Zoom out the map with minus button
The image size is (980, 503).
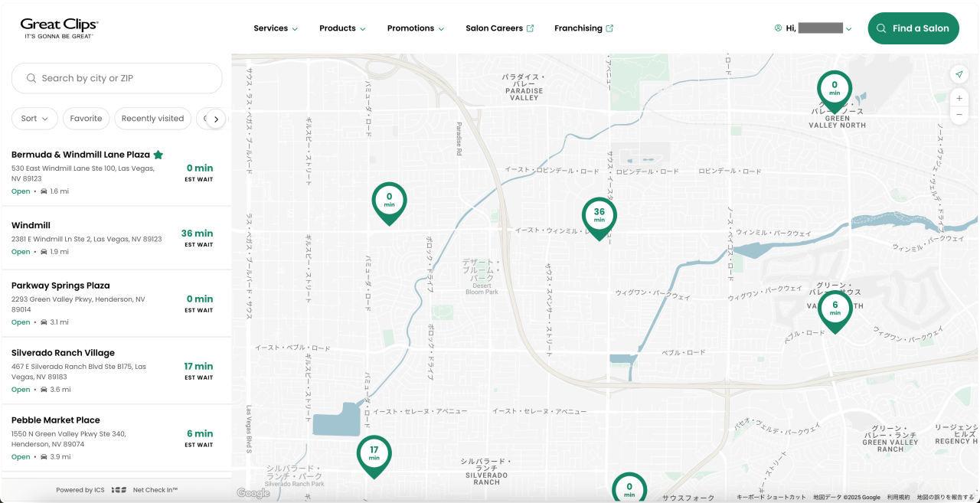tap(959, 115)
